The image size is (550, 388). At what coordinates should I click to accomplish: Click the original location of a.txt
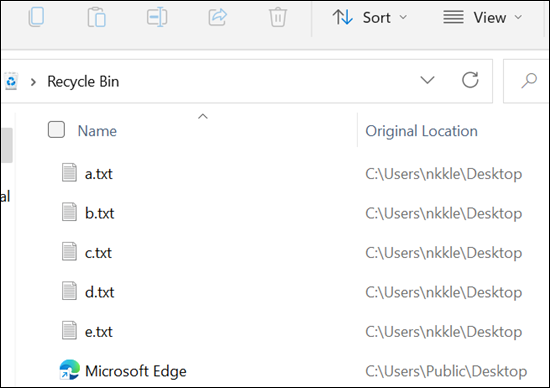pyautogui.click(x=444, y=174)
